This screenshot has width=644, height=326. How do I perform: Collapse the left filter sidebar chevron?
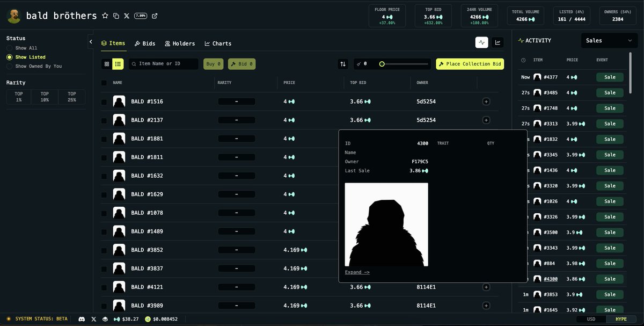91,41
